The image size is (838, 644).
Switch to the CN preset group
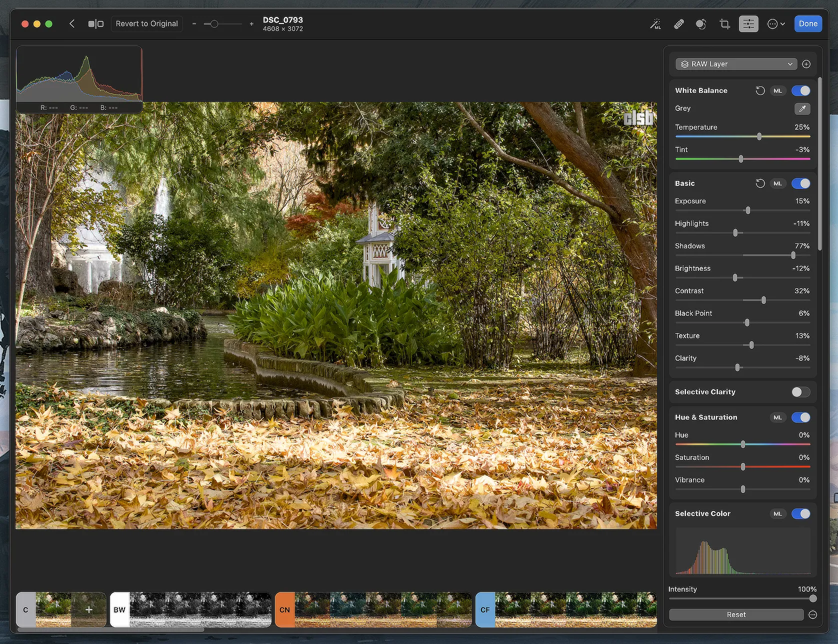[x=284, y=610]
